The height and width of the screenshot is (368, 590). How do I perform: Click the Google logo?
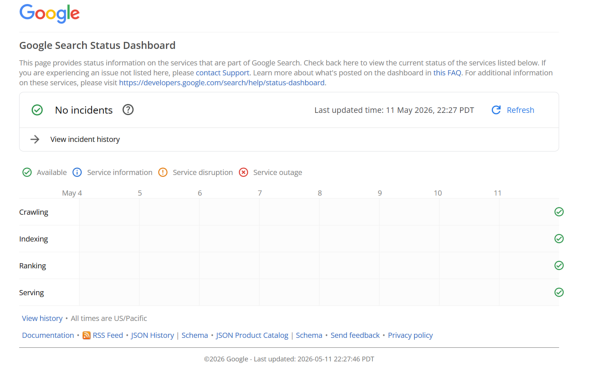[x=49, y=13]
